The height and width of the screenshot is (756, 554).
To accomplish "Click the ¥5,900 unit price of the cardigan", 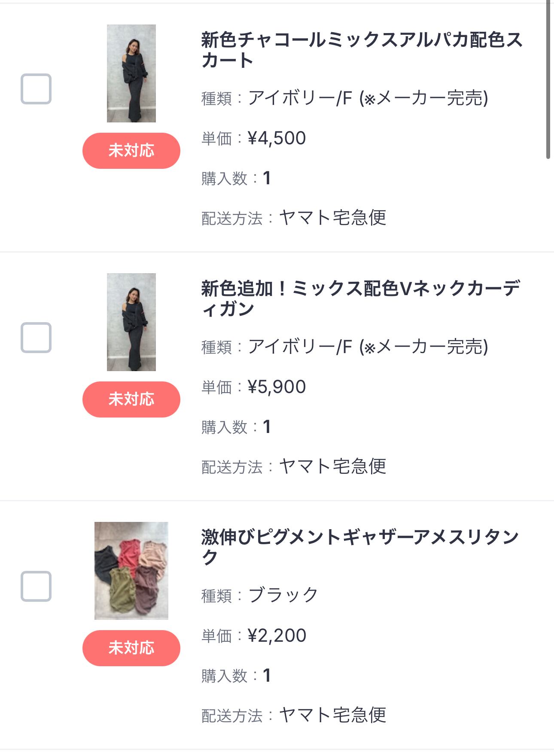I will pos(277,387).
